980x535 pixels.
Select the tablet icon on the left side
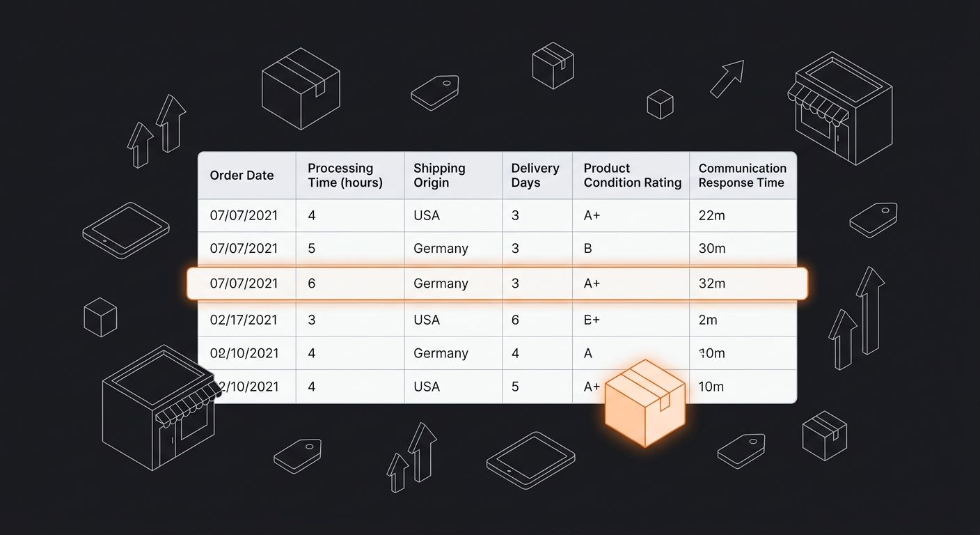click(125, 230)
